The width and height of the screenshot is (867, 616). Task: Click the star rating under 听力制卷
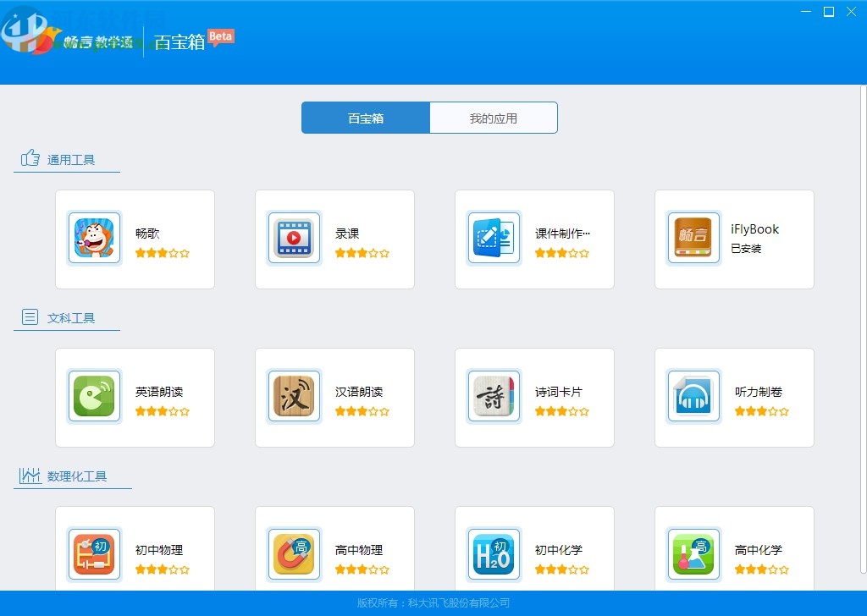762,411
